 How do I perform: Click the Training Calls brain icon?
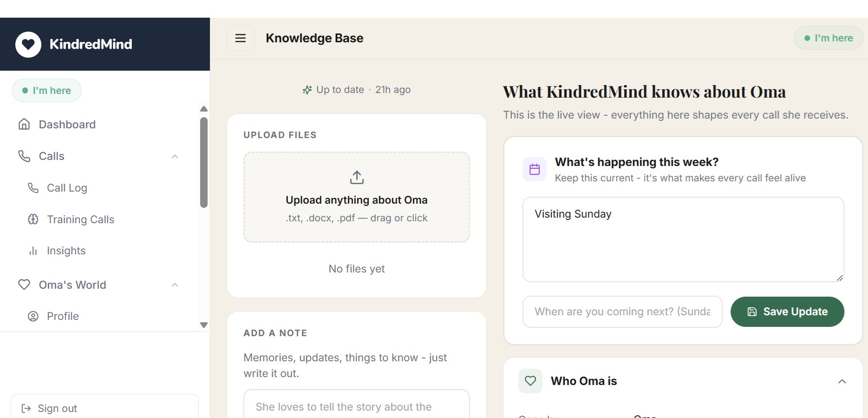pos(33,219)
